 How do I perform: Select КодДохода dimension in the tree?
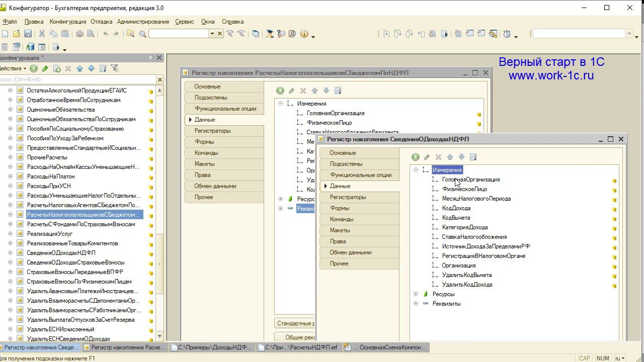coord(456,208)
